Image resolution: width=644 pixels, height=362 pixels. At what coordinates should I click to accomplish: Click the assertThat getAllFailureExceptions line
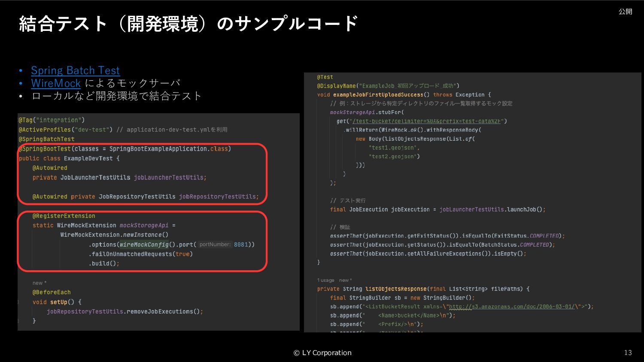[428, 253]
